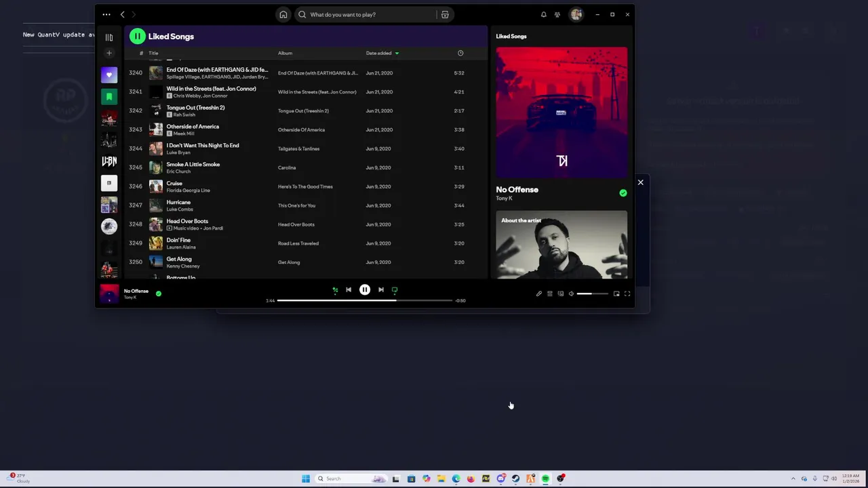The height and width of the screenshot is (488, 868).
Task: Expand Your Library sidebar
Action: point(109,37)
